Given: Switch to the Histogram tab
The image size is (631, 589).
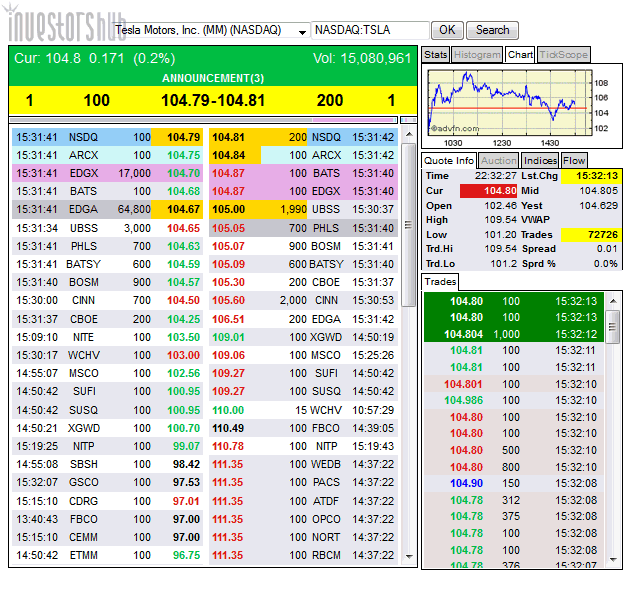Looking at the screenshot, I should 477,54.
